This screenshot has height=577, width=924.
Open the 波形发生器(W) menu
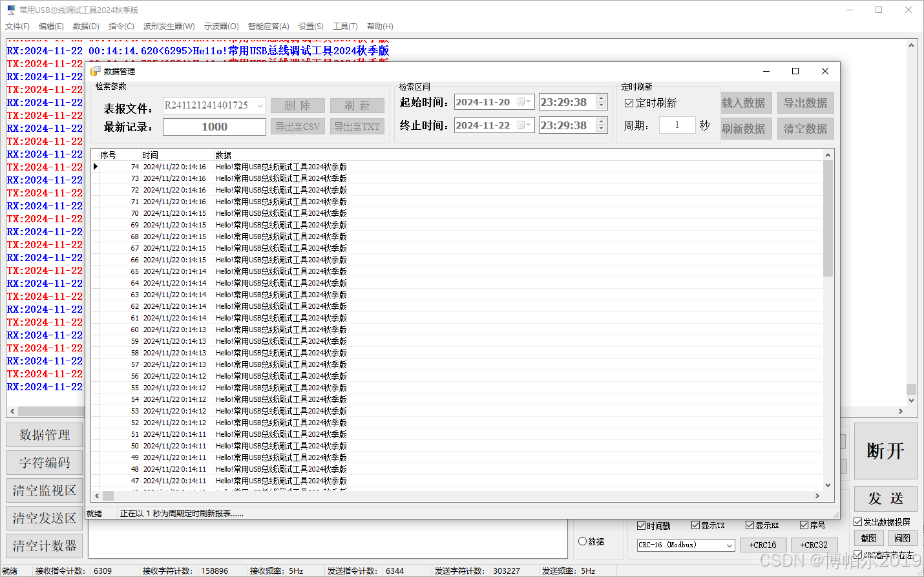click(x=169, y=26)
